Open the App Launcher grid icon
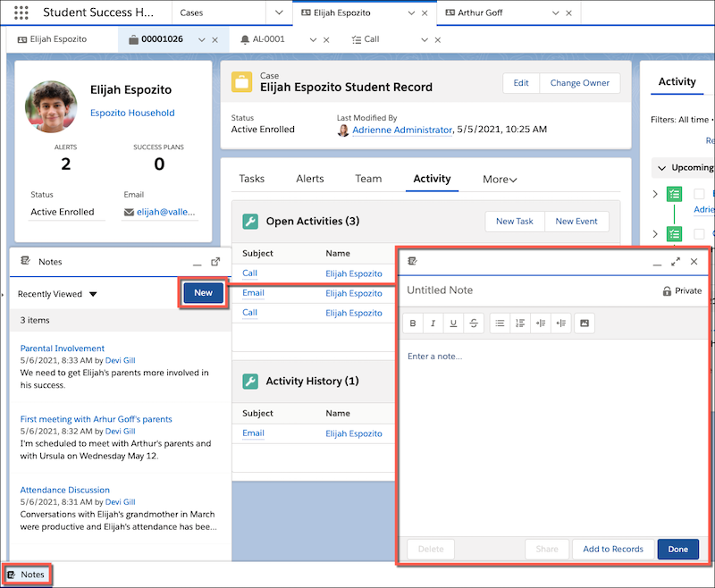 (x=21, y=13)
